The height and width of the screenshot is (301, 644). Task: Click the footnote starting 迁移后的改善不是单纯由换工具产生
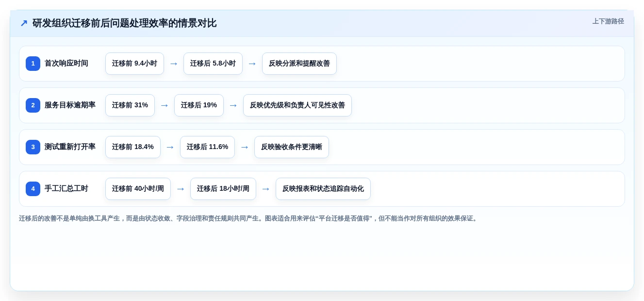pyautogui.click(x=249, y=218)
